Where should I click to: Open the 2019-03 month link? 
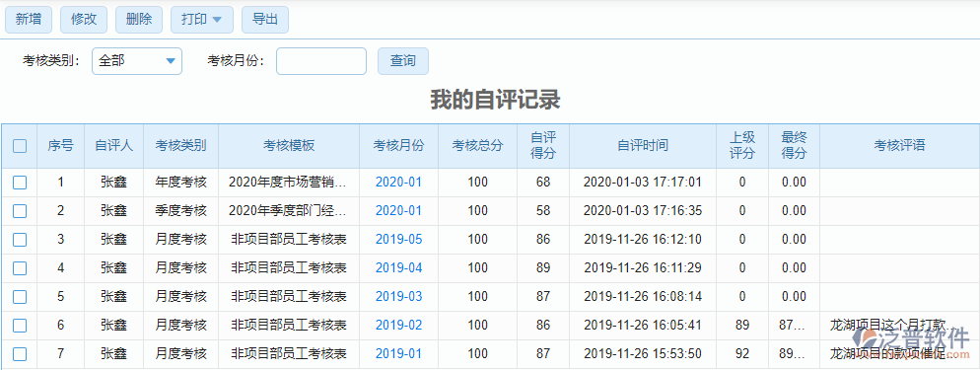click(x=398, y=297)
